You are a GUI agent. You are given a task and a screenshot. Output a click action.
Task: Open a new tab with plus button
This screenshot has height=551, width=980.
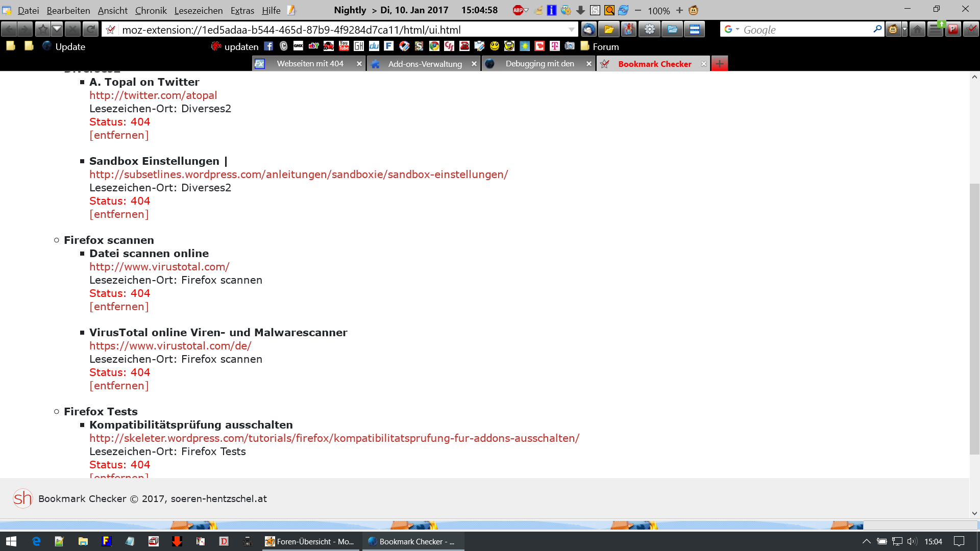click(719, 64)
